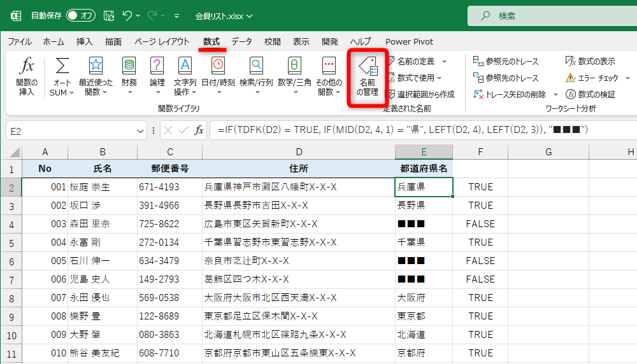
Task: Click Trace Precedents (参照元のトレース)
Action: pos(506,61)
